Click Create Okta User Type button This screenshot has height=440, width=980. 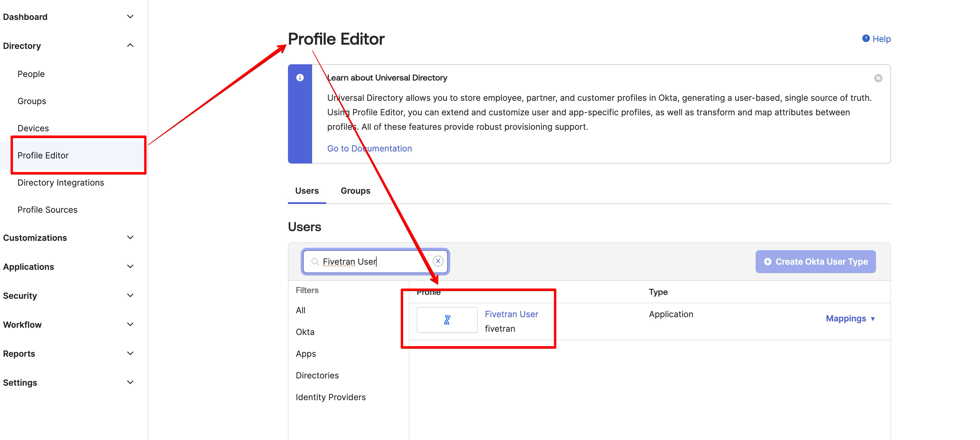click(x=816, y=261)
